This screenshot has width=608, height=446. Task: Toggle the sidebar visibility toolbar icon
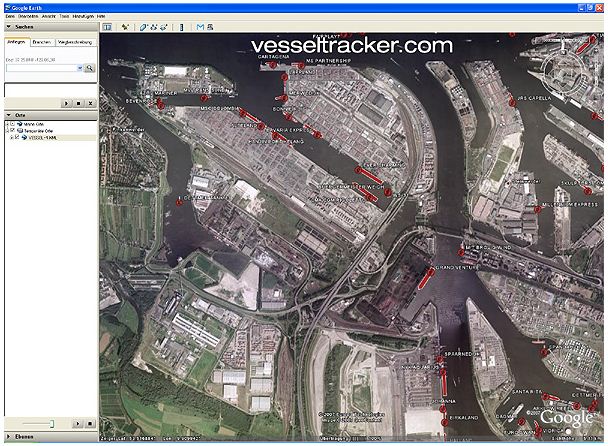pyautogui.click(x=107, y=27)
